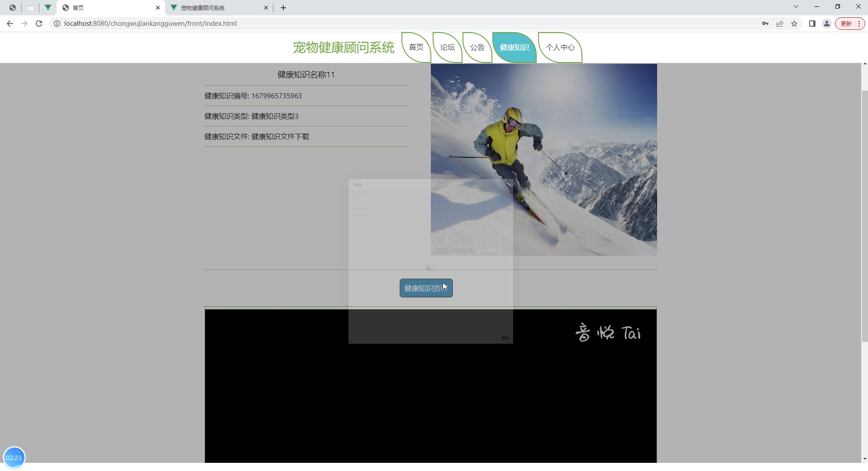Open the first pinned globe tab
The width and height of the screenshot is (868, 471).
[x=13, y=8]
